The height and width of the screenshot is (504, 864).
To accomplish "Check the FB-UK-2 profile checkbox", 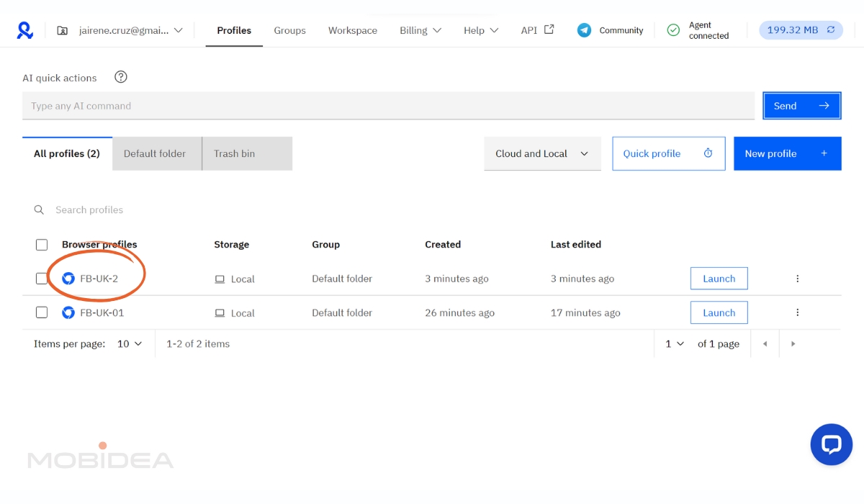I will [x=42, y=279].
